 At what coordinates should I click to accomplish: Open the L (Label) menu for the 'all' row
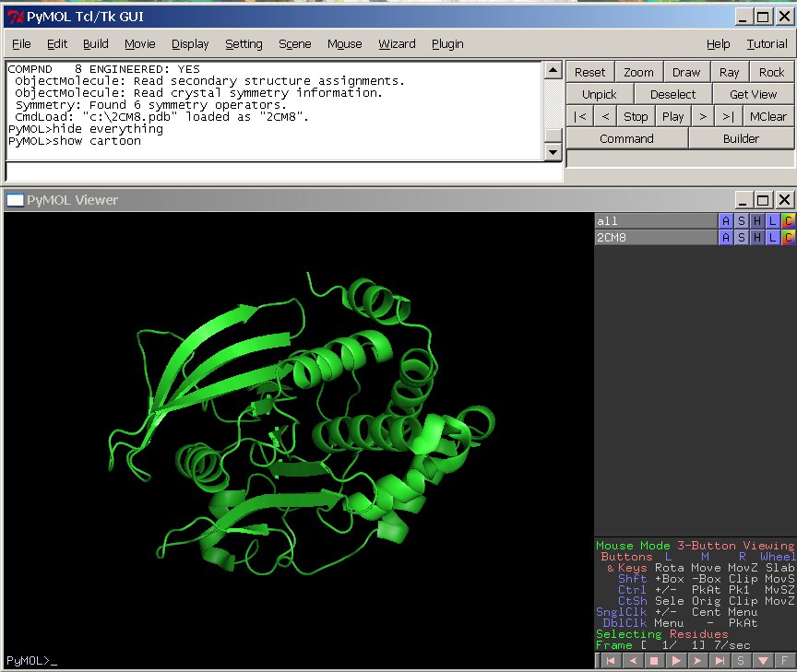773,221
